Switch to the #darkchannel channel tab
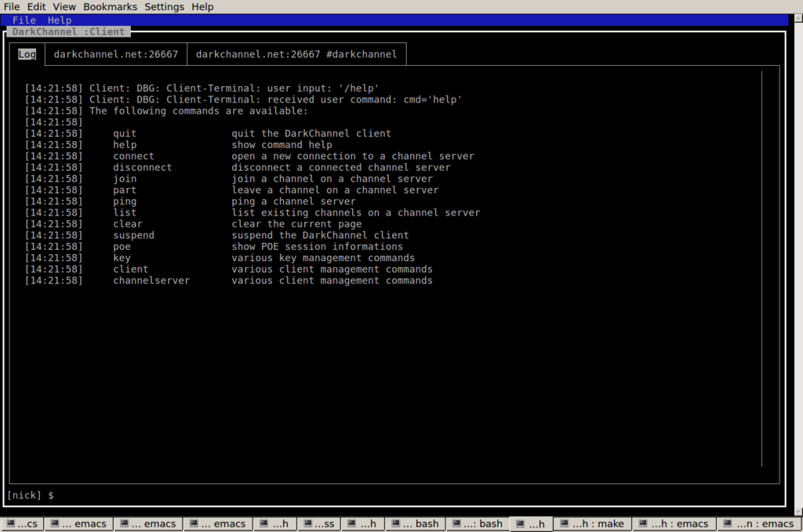 [x=296, y=54]
